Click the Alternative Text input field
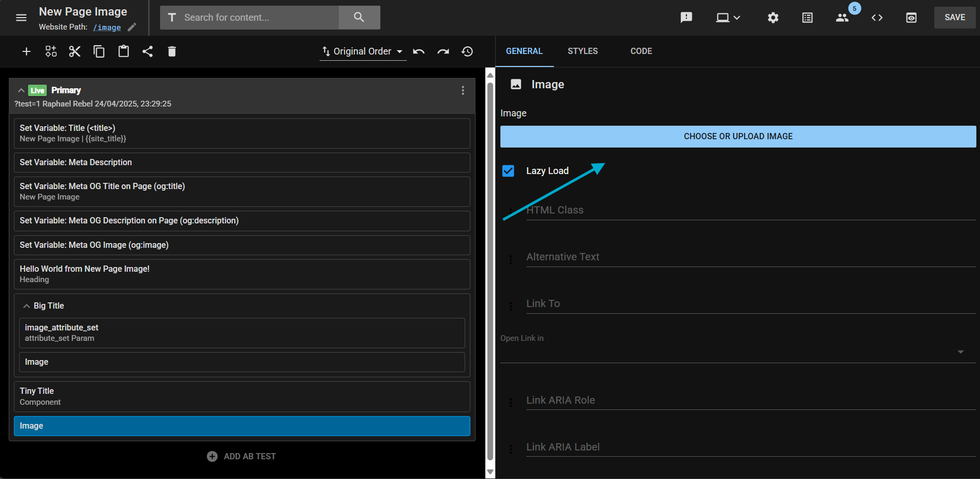The height and width of the screenshot is (479, 980). coord(751,257)
